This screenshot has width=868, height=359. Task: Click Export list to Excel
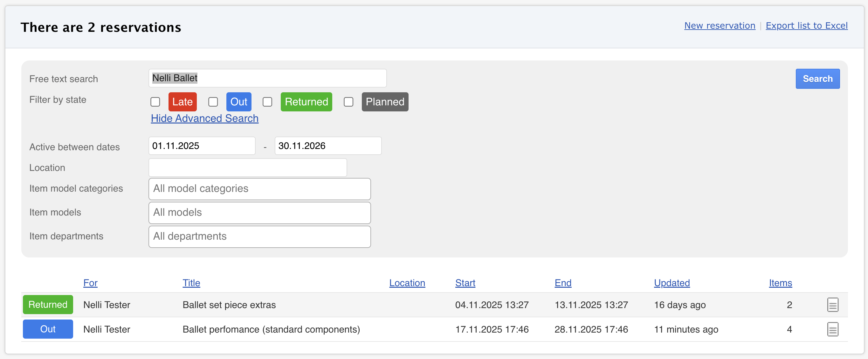click(806, 26)
